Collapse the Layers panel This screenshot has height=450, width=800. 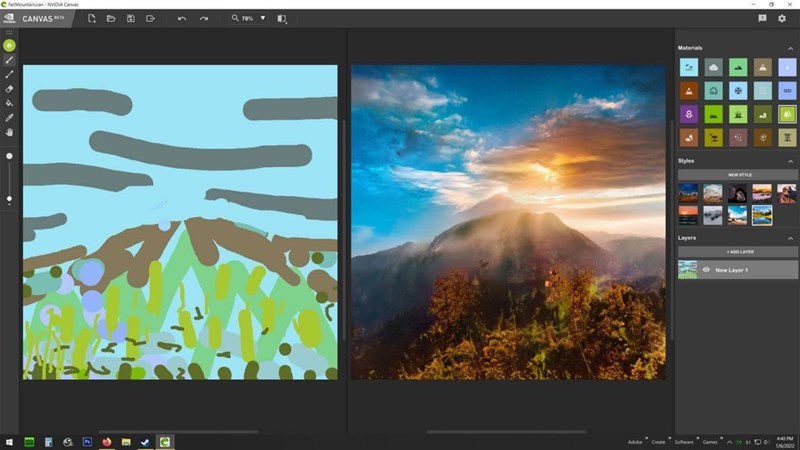click(x=791, y=238)
